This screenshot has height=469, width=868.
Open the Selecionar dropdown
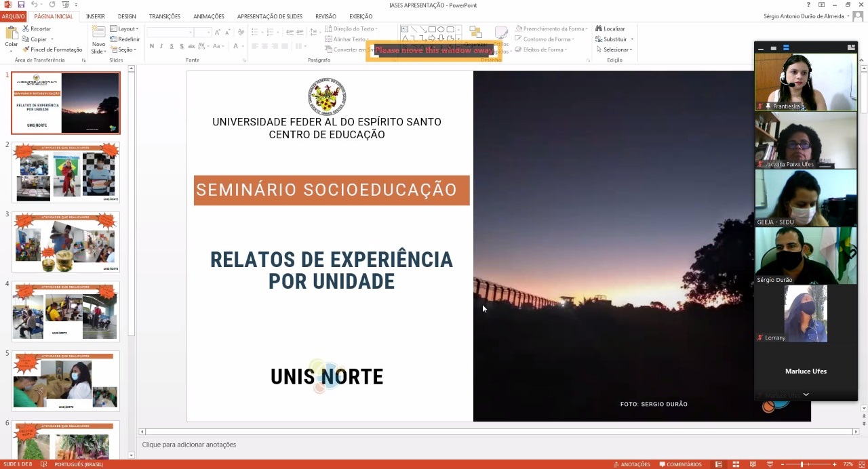[x=614, y=49]
